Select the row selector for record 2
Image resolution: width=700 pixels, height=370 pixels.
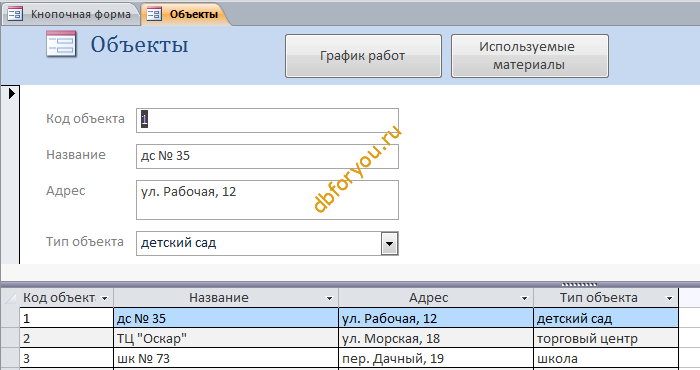click(10, 338)
